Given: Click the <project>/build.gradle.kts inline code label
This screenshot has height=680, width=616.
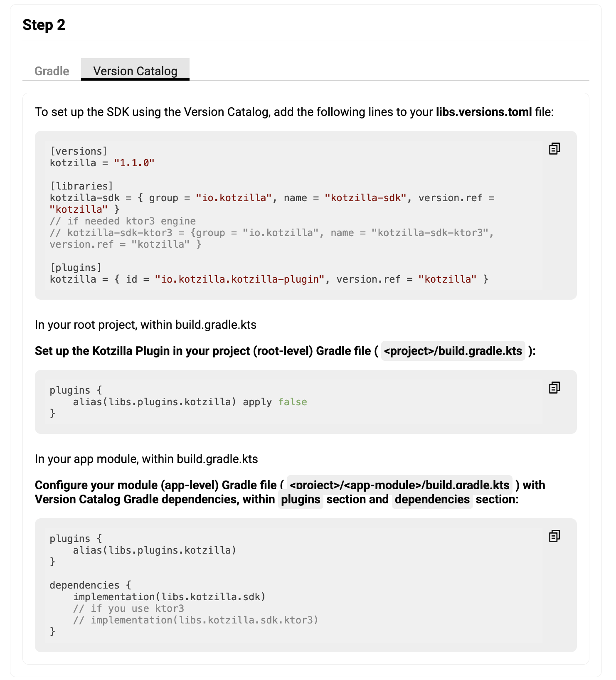Looking at the screenshot, I should click(x=453, y=351).
